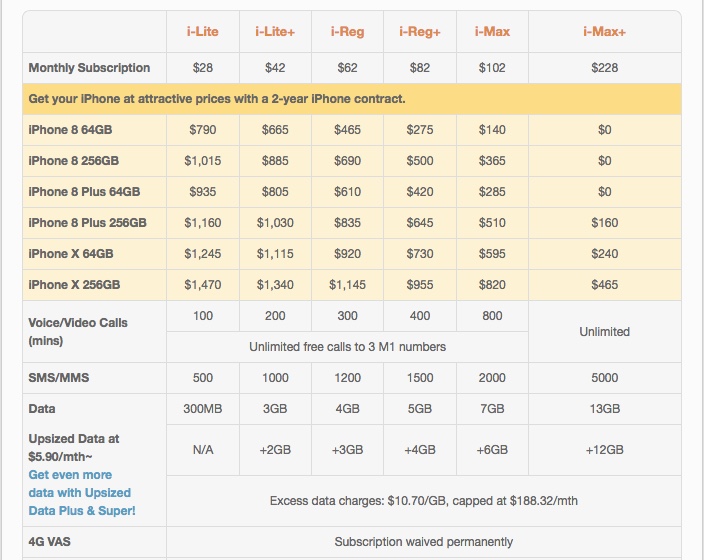Click the $160 iPhone 8 Plus 256GB price

[x=604, y=223]
